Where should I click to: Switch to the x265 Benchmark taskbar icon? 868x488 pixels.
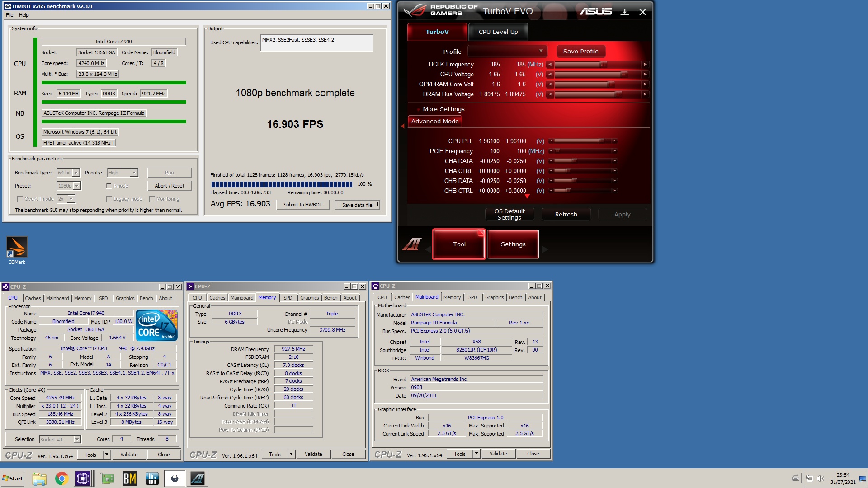[175, 479]
